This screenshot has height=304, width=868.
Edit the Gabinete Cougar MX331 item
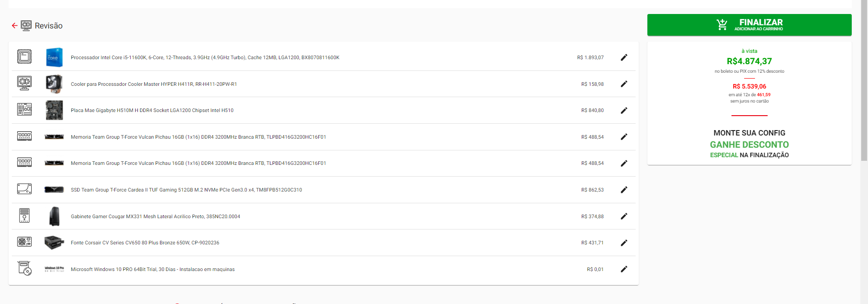[x=624, y=216]
